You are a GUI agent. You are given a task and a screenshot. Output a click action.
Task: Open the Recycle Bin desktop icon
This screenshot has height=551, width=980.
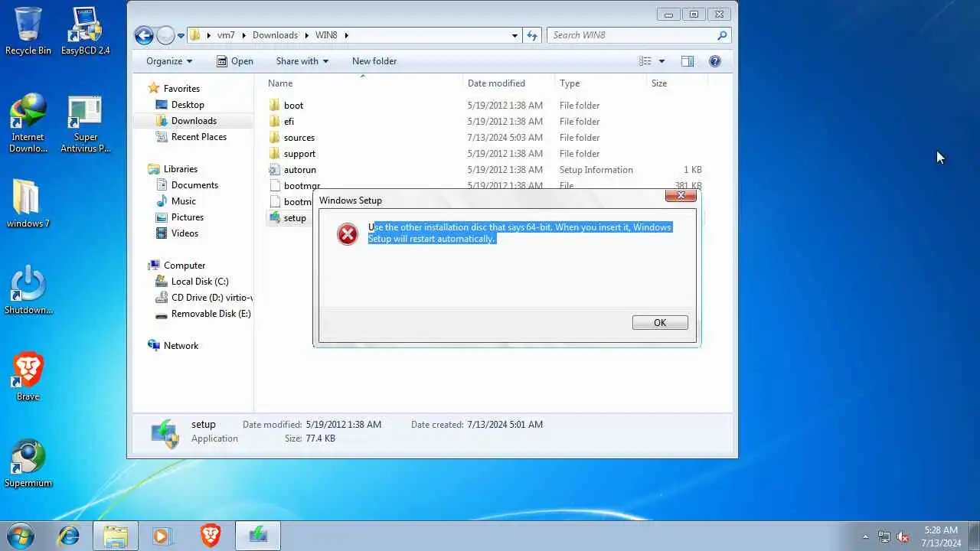click(28, 31)
